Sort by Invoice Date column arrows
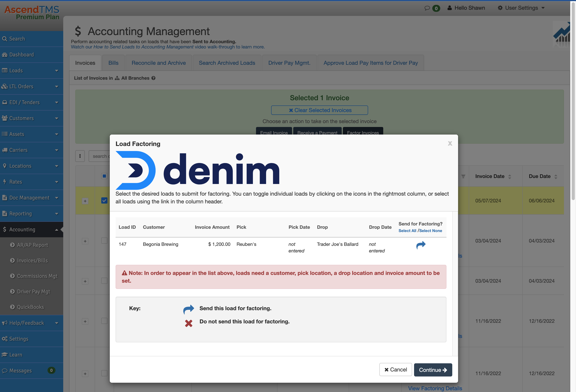Image resolution: width=576 pixels, height=392 pixels. click(509, 176)
